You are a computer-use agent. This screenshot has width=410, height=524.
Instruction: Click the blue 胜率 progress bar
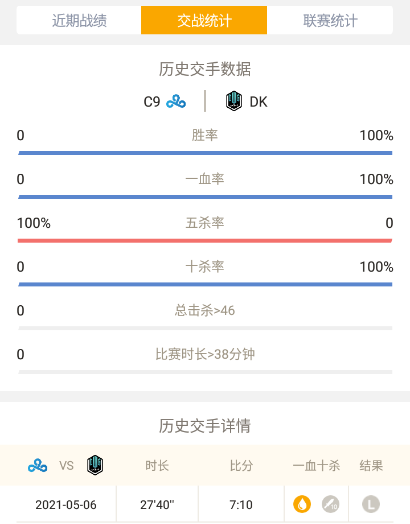[205, 153]
